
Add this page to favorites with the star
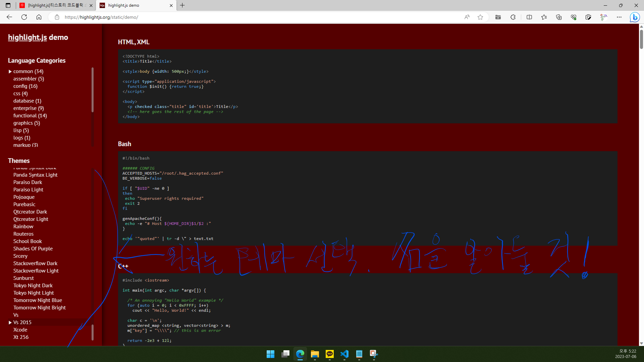[480, 17]
